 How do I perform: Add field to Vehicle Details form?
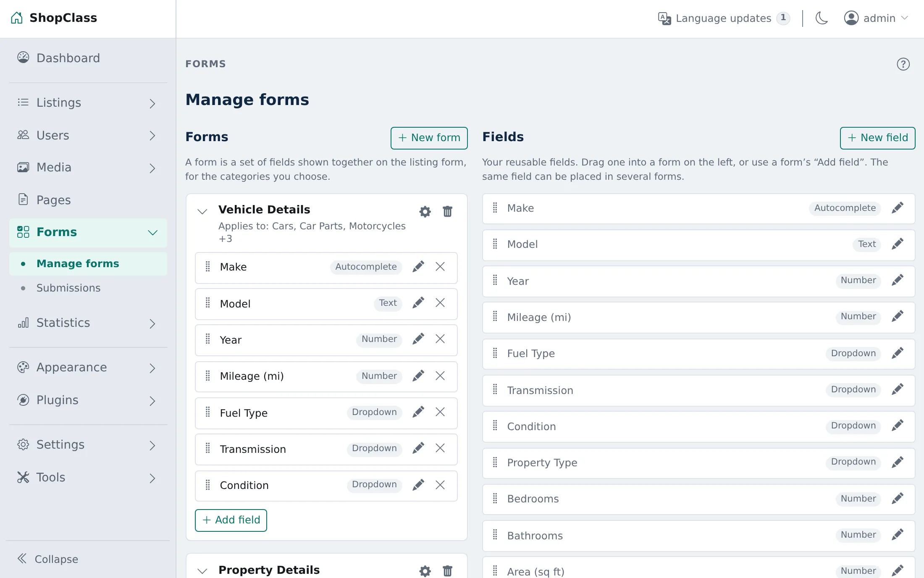231,520
